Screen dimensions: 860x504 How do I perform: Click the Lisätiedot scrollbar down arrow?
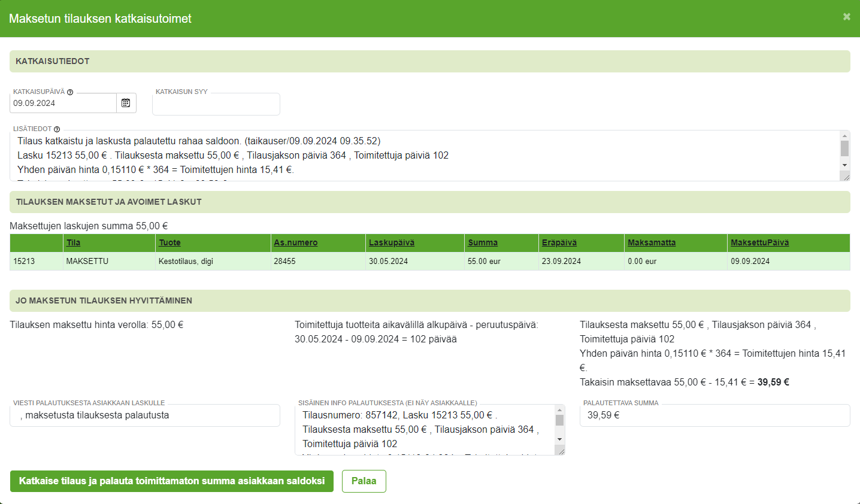845,165
